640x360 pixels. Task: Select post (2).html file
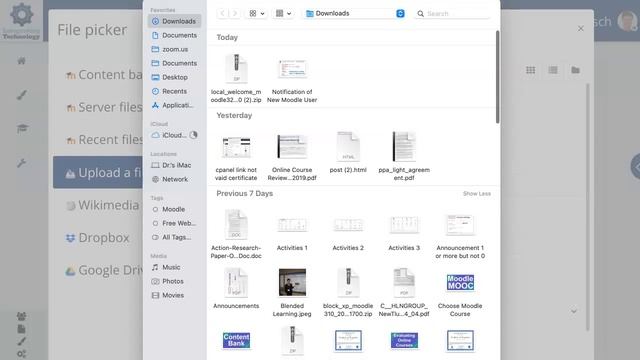[x=348, y=153]
